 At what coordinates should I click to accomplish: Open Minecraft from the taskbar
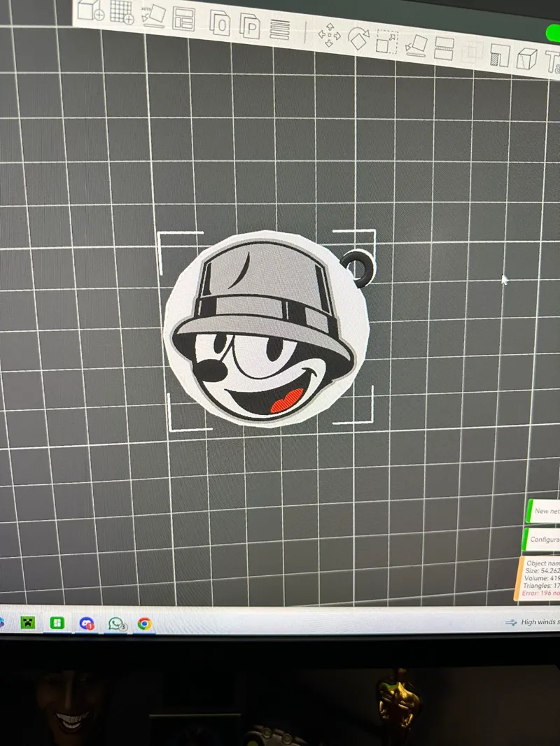tap(27, 622)
